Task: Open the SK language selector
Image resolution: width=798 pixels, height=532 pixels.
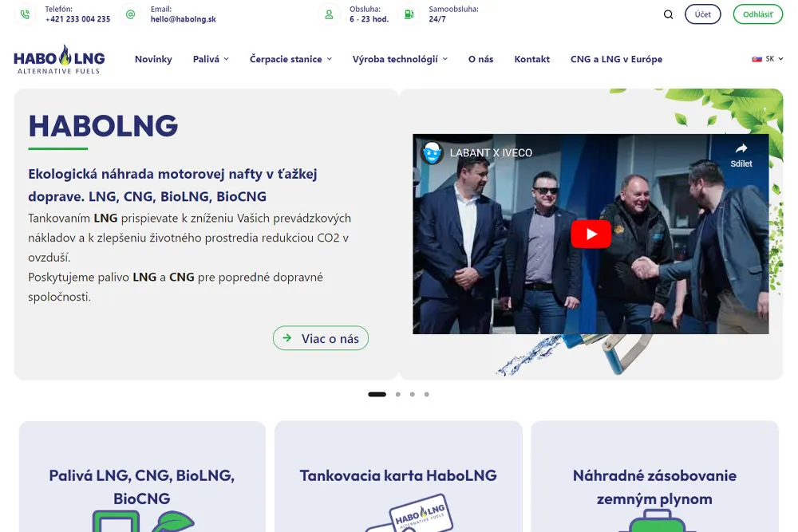Action: (768, 59)
